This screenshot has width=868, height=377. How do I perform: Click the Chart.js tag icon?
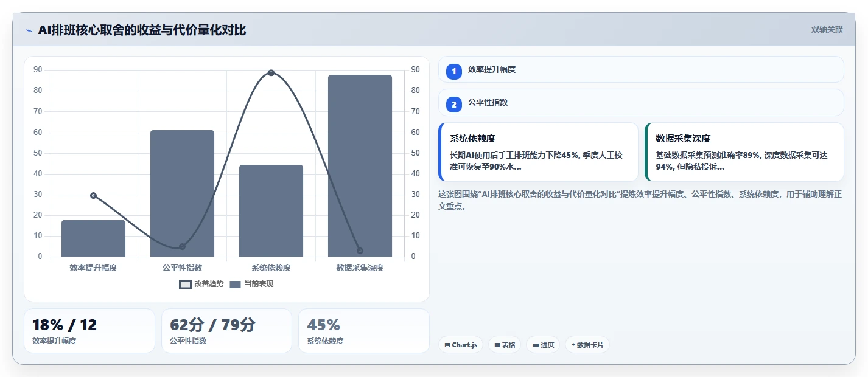tap(447, 345)
